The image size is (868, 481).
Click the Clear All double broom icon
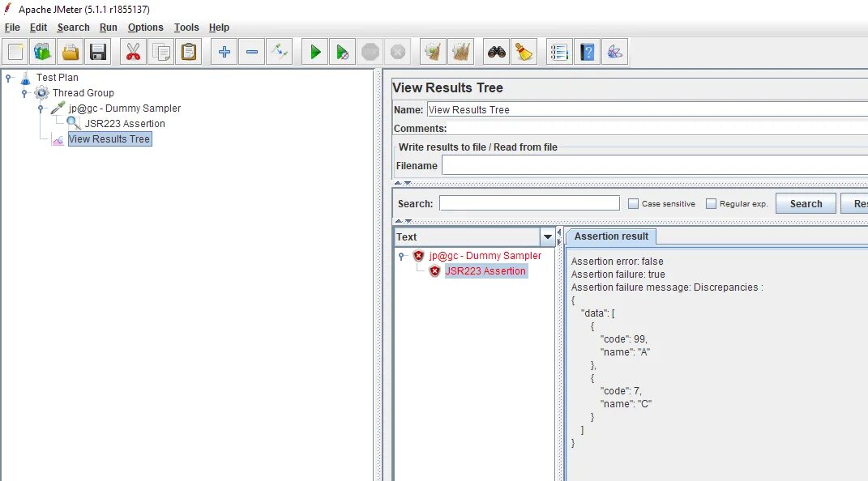[x=461, y=52]
